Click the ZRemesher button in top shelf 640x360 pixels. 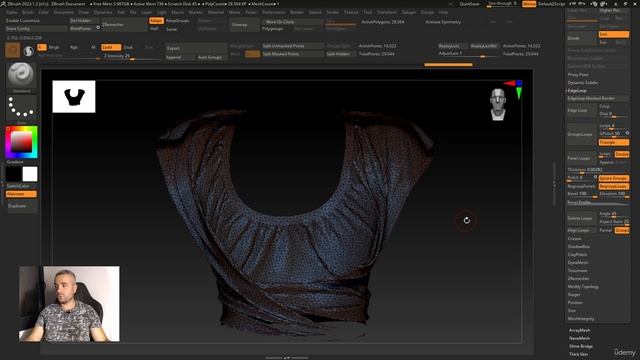point(124,24)
